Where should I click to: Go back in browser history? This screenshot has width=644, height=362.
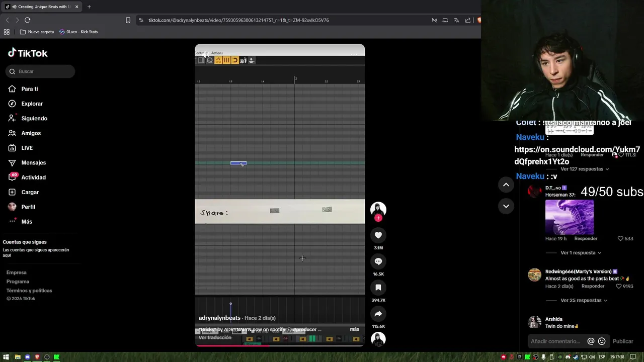(7, 20)
